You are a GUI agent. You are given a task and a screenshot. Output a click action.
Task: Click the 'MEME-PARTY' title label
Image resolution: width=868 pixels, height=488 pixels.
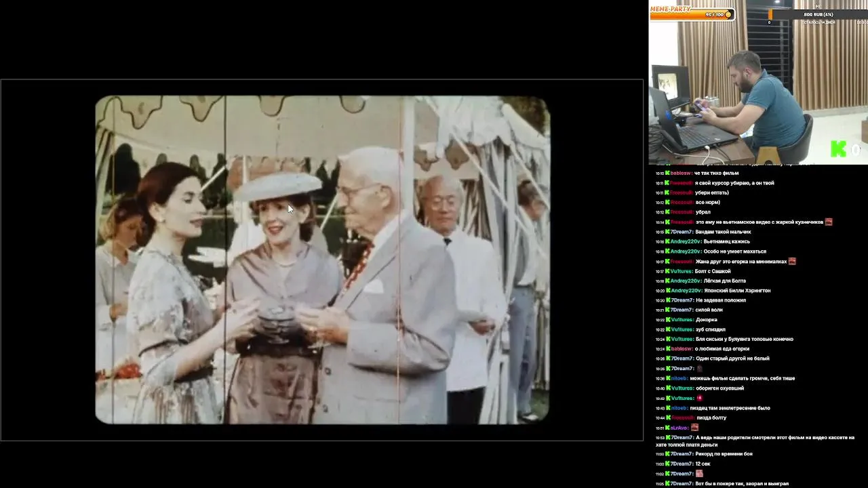(x=671, y=9)
